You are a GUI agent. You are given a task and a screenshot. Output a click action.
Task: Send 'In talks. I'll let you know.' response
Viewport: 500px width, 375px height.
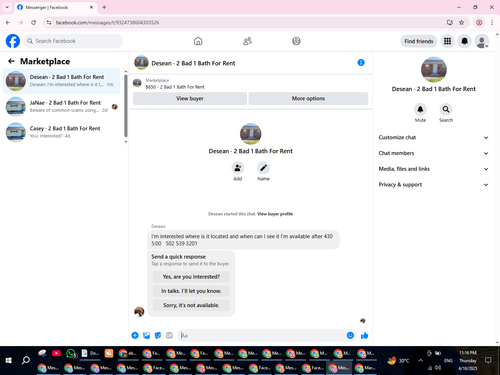click(x=191, y=291)
